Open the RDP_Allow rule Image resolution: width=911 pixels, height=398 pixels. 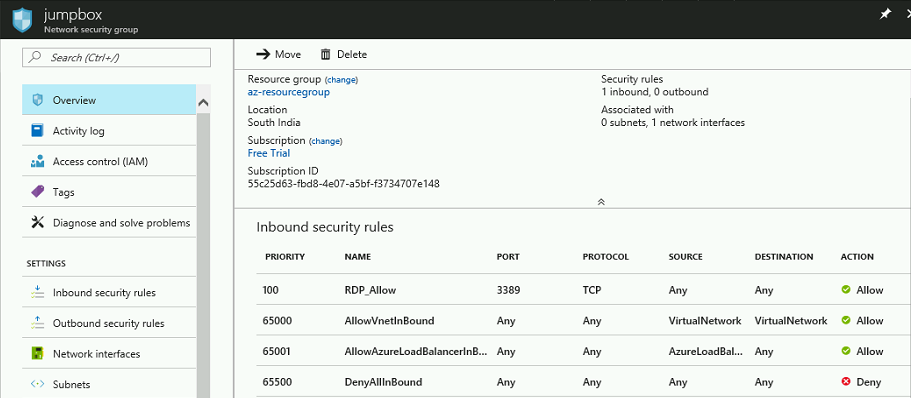[x=372, y=290]
